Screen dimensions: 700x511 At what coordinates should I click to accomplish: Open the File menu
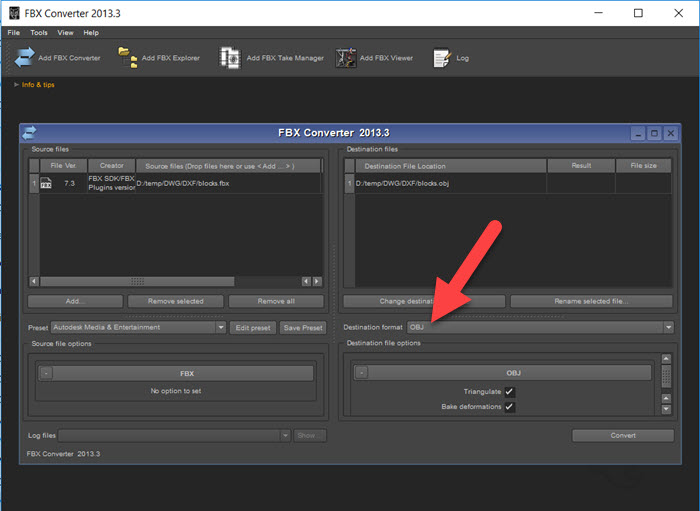click(14, 33)
